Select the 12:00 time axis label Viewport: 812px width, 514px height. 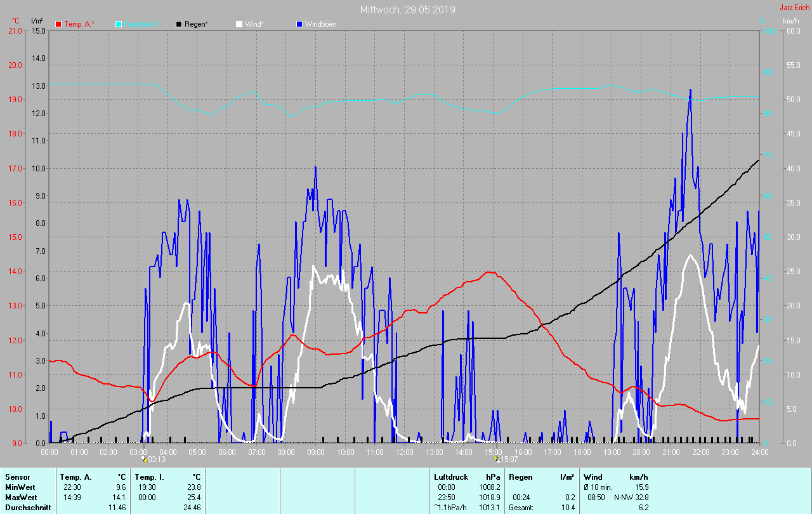[x=404, y=452]
